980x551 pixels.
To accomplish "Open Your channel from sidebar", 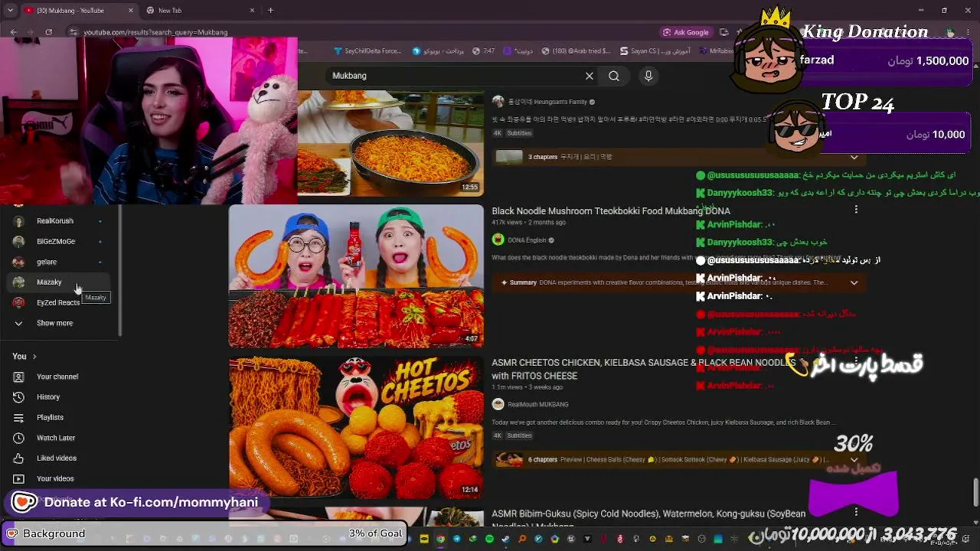I will (x=57, y=377).
